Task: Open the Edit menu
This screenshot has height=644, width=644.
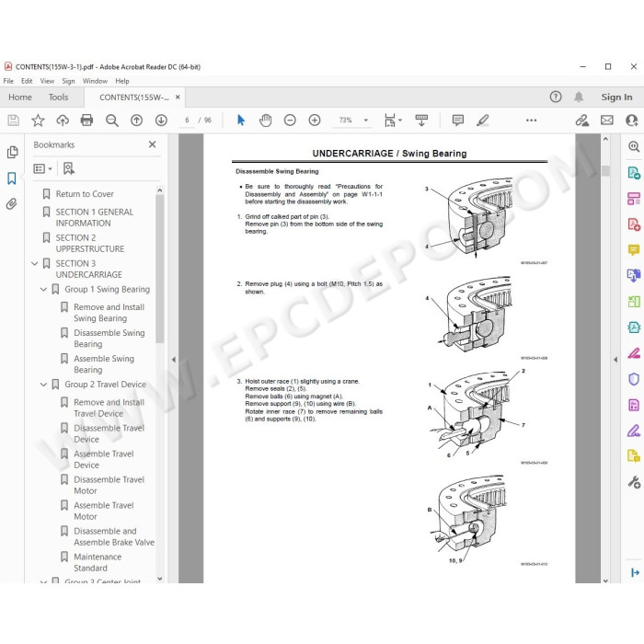Action: [x=27, y=81]
